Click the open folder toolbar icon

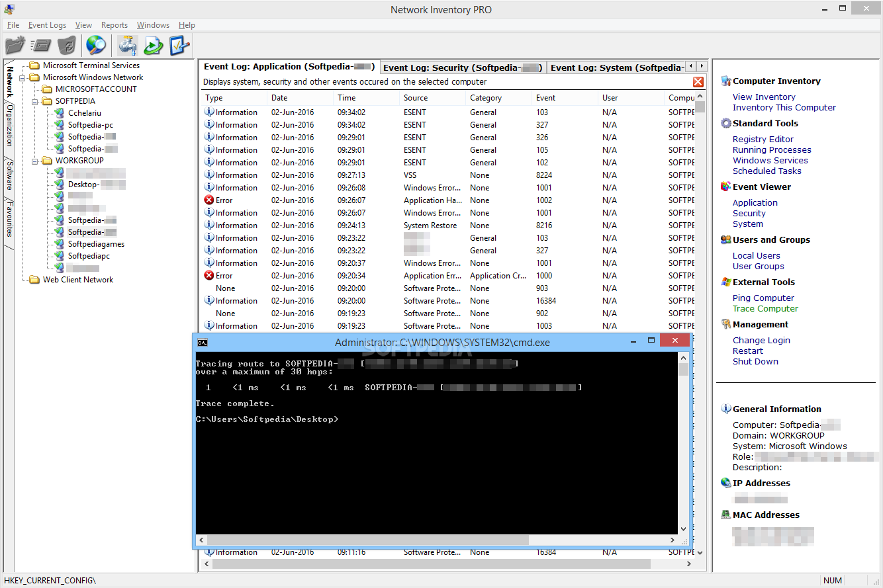pos(15,45)
